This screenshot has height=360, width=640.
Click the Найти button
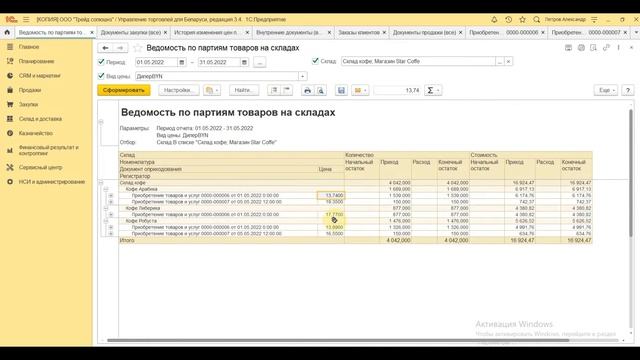pyautogui.click(x=244, y=90)
